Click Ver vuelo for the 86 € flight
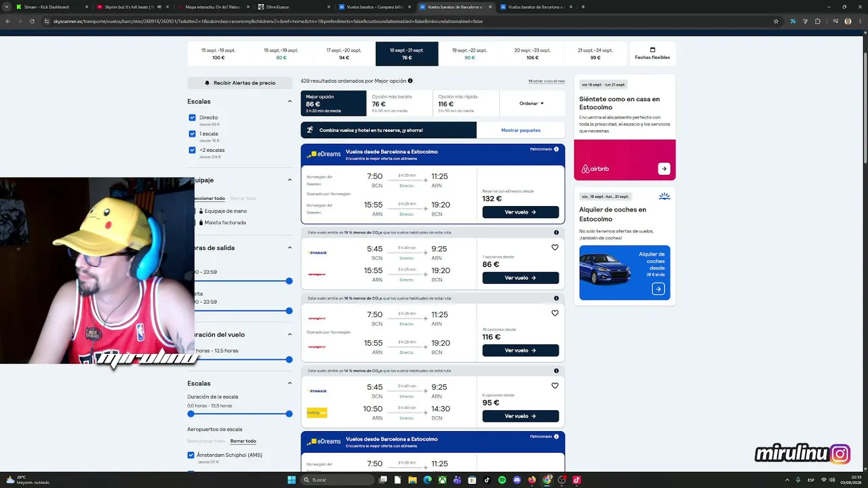 521,278
